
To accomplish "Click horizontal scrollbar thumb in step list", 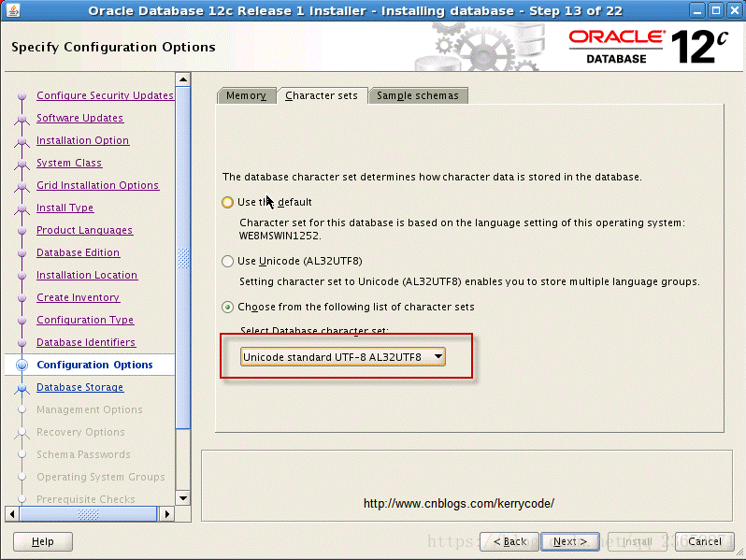I will (88, 514).
